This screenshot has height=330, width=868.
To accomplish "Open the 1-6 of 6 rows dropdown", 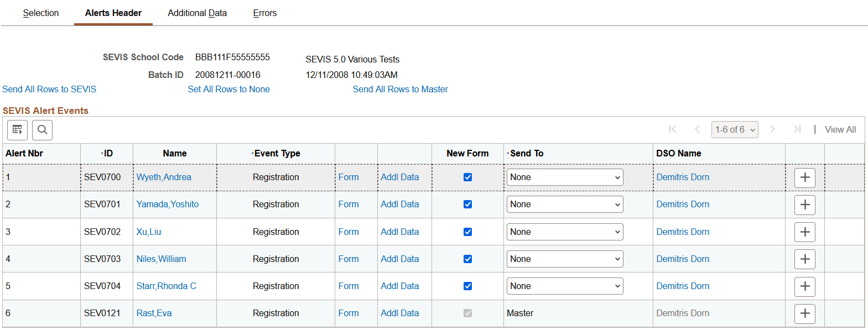I will [x=735, y=129].
